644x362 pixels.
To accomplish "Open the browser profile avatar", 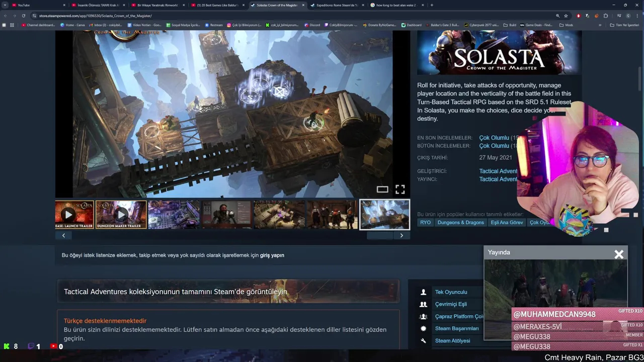I will point(628,16).
